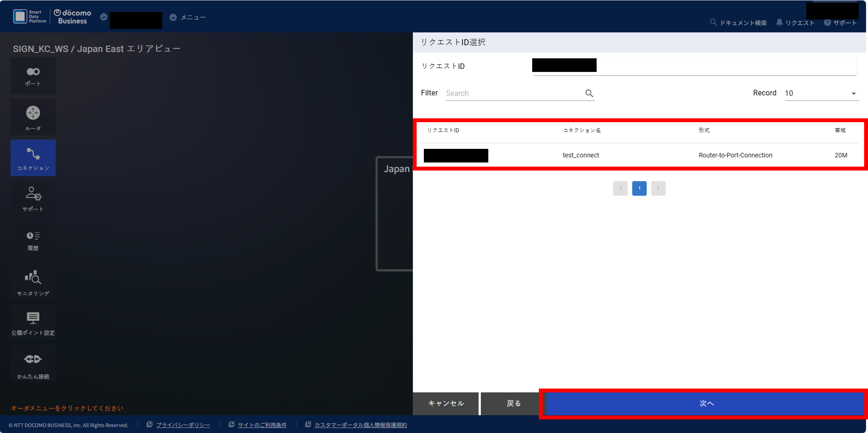Click the 戻る button
The image size is (868, 433).
pos(513,404)
